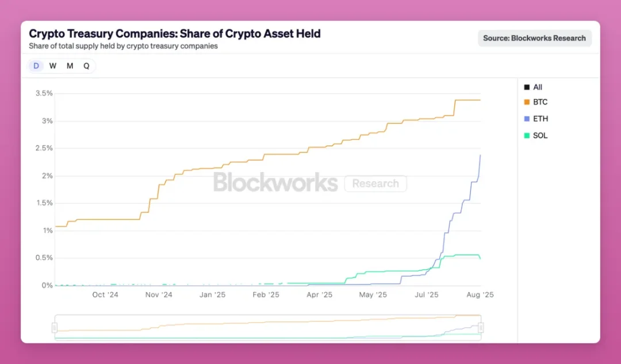Click the Crypto Treasury Companies chart title
This screenshot has height=364, width=621.
click(175, 33)
